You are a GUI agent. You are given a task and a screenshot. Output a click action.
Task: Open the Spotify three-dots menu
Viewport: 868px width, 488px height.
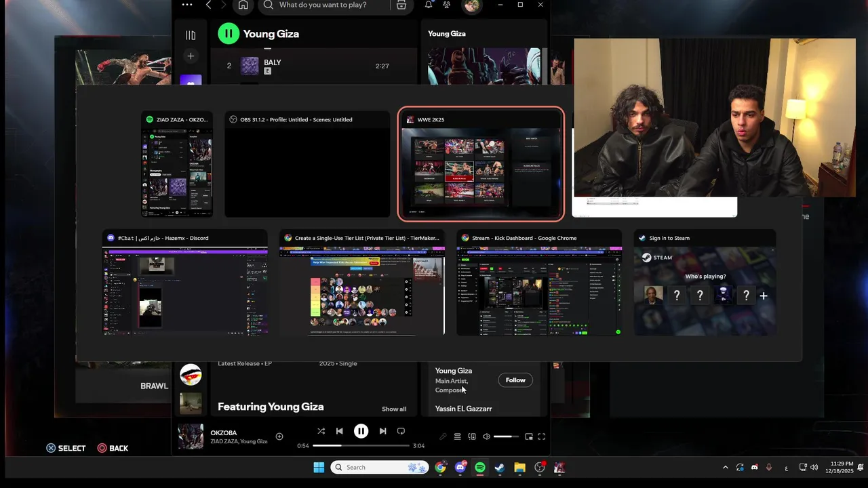pyautogui.click(x=187, y=5)
